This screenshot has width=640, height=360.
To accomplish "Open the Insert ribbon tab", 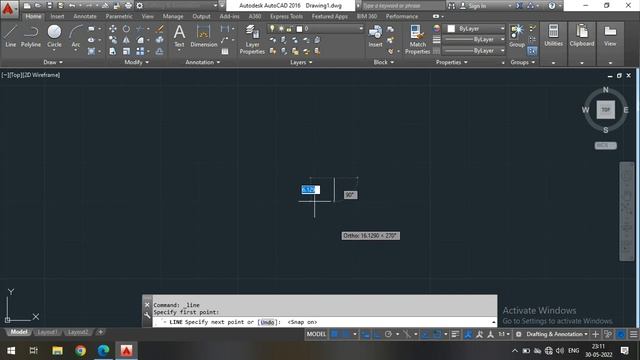I will coord(57,16).
